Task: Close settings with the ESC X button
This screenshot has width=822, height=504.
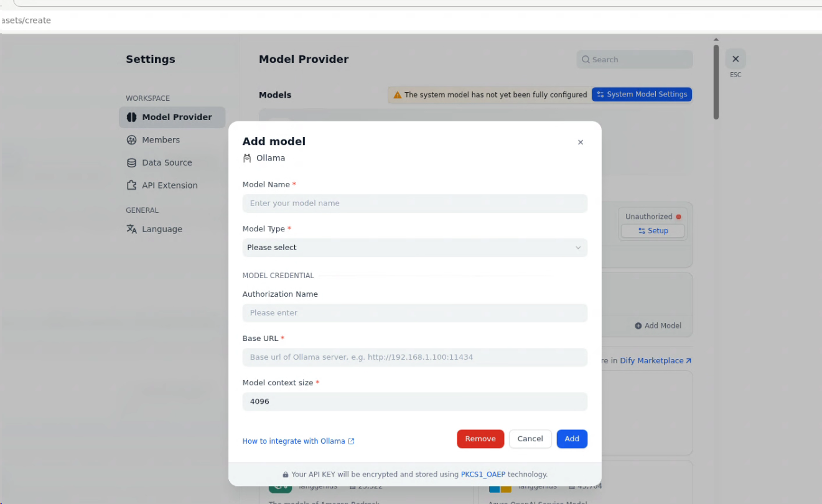Action: pos(736,59)
